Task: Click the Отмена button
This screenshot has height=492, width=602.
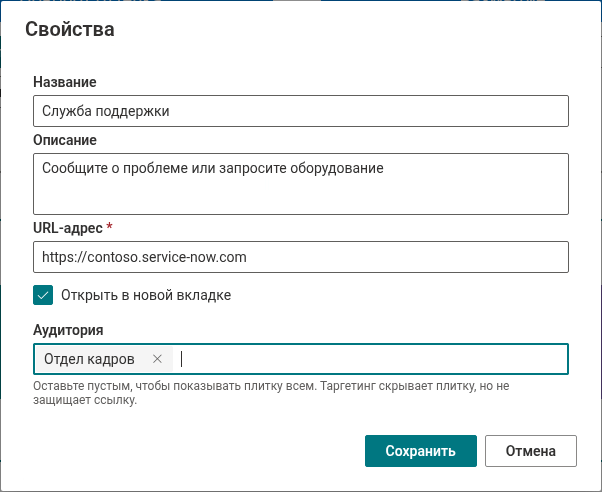Action: click(x=531, y=451)
